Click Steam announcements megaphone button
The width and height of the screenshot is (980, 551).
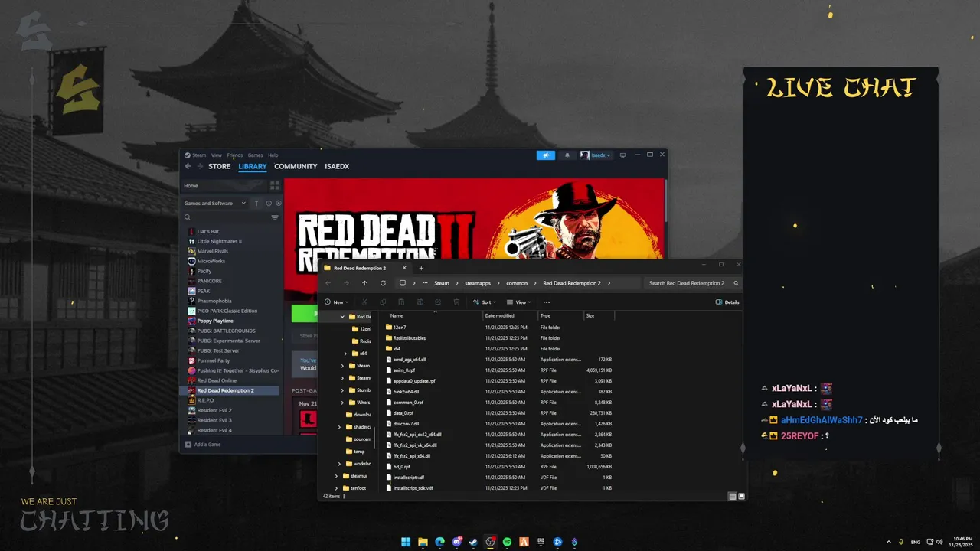tap(546, 155)
